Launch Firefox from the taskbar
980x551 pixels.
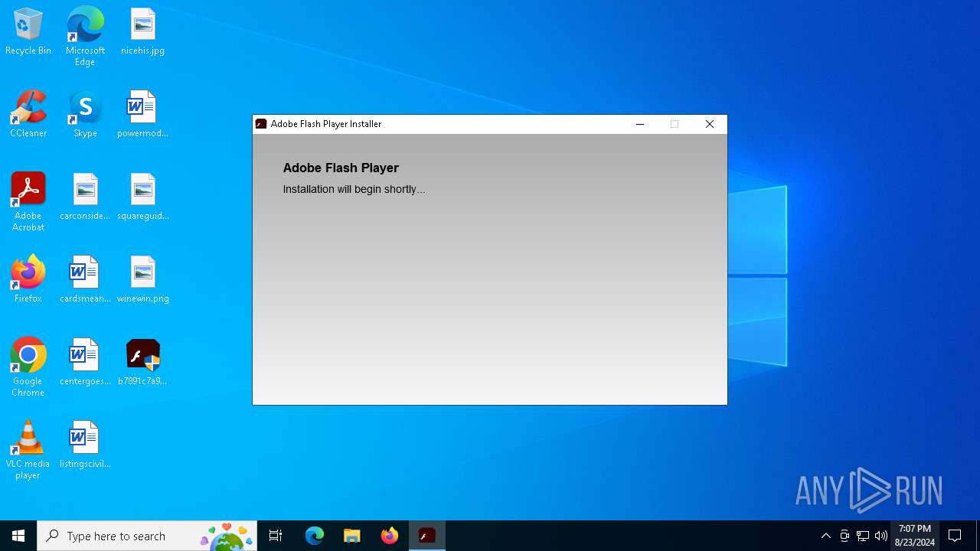(x=390, y=536)
